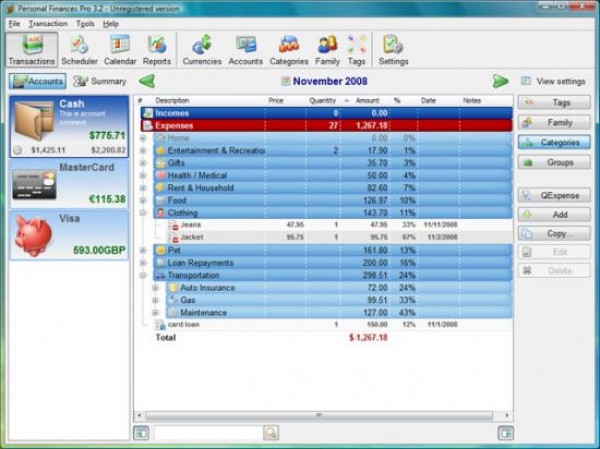This screenshot has height=449, width=600.
Task: Focus the search input field at bottom
Action: 209,433
